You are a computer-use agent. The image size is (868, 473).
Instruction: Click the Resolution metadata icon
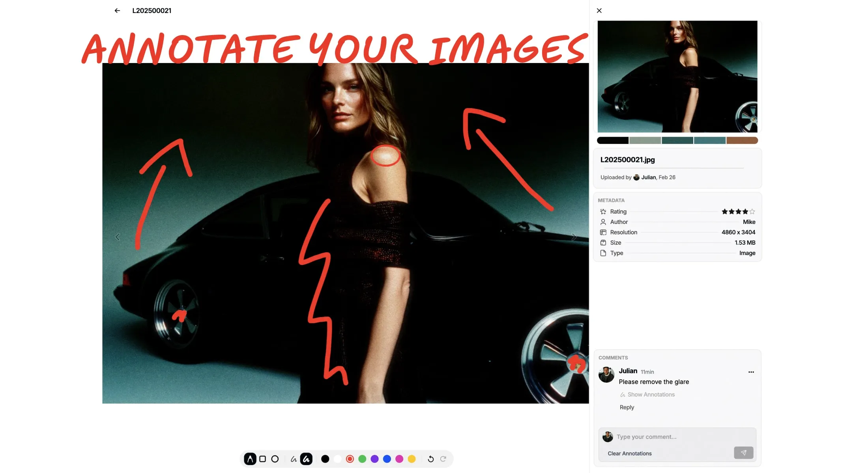point(603,232)
